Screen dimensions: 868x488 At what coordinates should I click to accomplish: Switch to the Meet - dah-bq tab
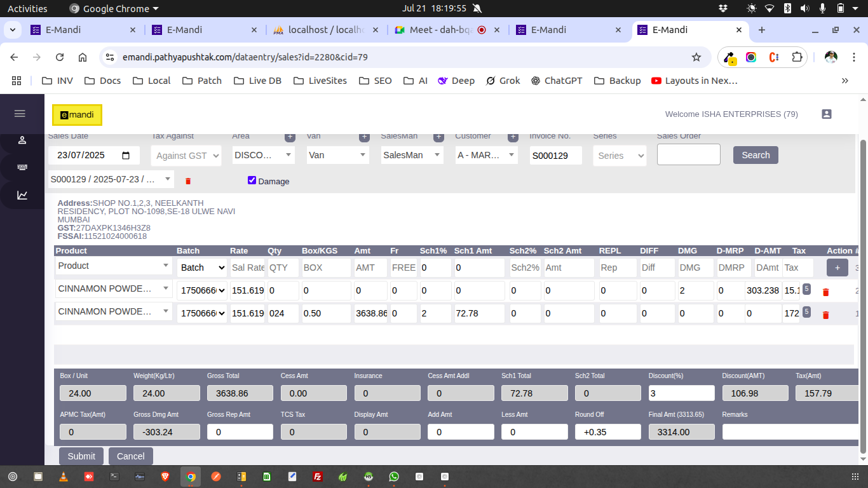point(447,30)
